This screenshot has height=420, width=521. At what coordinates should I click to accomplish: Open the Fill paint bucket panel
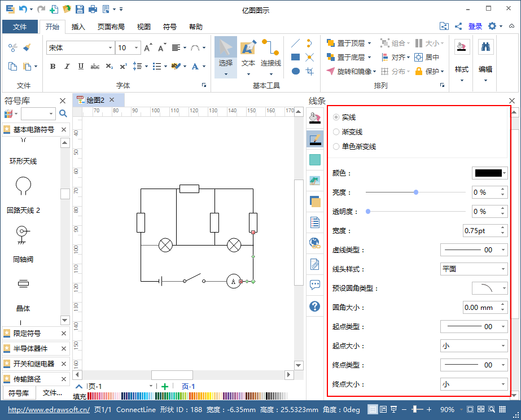click(x=314, y=119)
